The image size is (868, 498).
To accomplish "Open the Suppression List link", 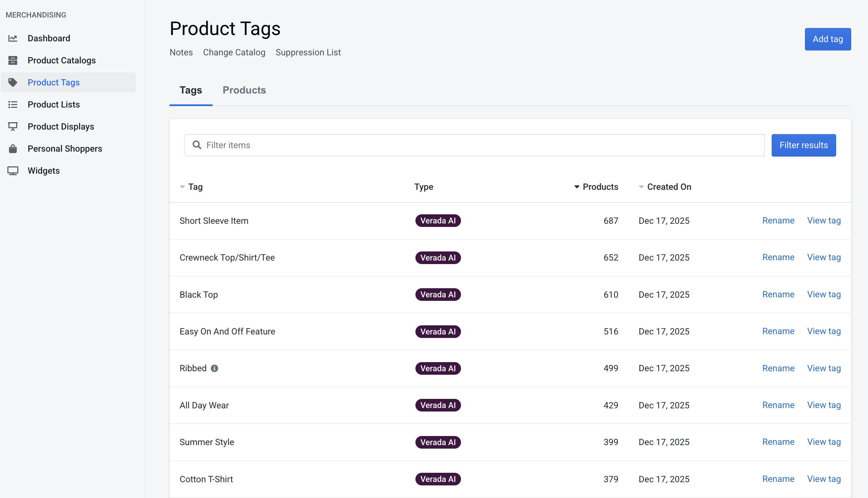I will point(308,52).
